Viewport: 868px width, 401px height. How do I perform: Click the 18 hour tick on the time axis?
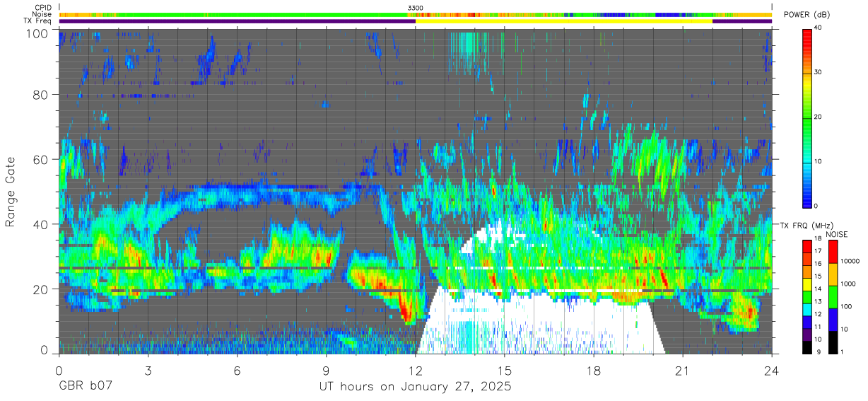pos(594,370)
